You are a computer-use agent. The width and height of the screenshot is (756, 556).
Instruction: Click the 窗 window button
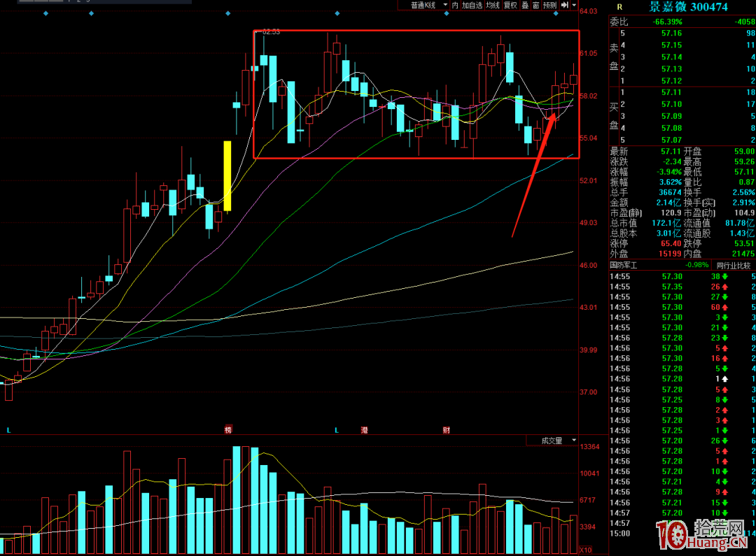[535, 6]
